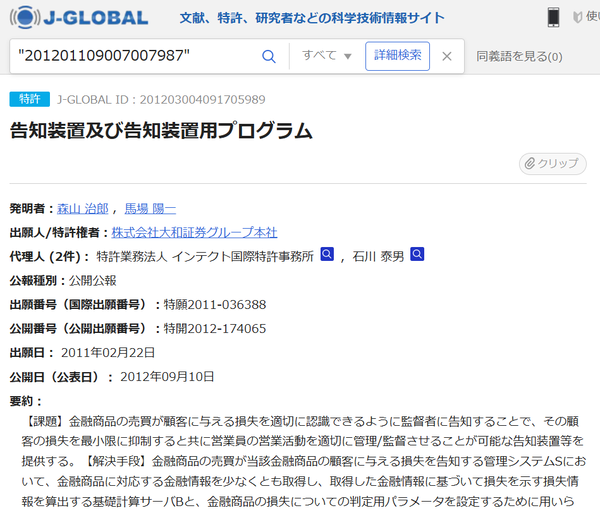Click the J-GLOBAL logo
The height and width of the screenshot is (513, 600).
click(x=79, y=18)
